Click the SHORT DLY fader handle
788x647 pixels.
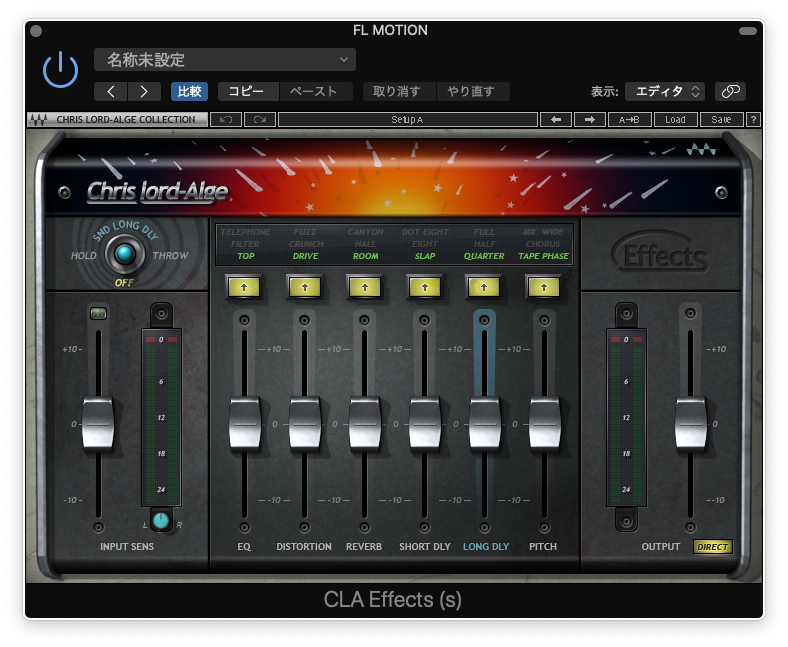425,423
